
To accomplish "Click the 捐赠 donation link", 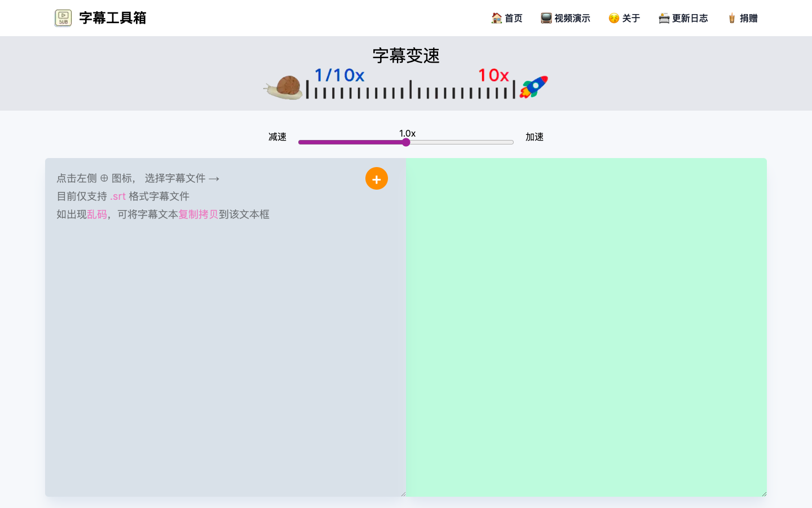I will click(747, 17).
